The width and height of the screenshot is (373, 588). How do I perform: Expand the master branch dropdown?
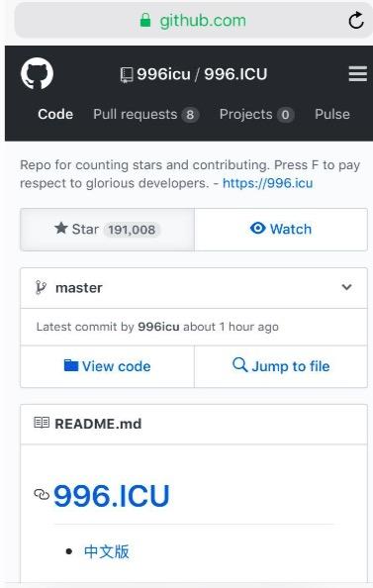pyautogui.click(x=194, y=288)
